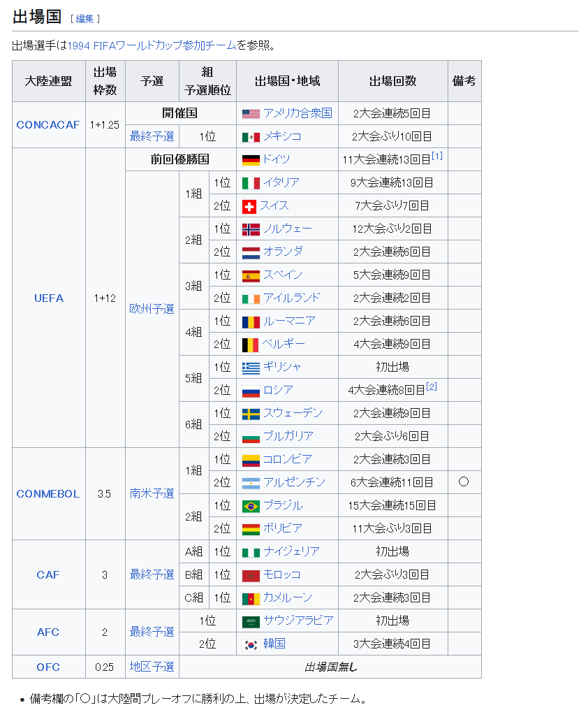Screen dimensions: 588x717
Task: Click the Greece flag icon
Action: [x=251, y=368]
